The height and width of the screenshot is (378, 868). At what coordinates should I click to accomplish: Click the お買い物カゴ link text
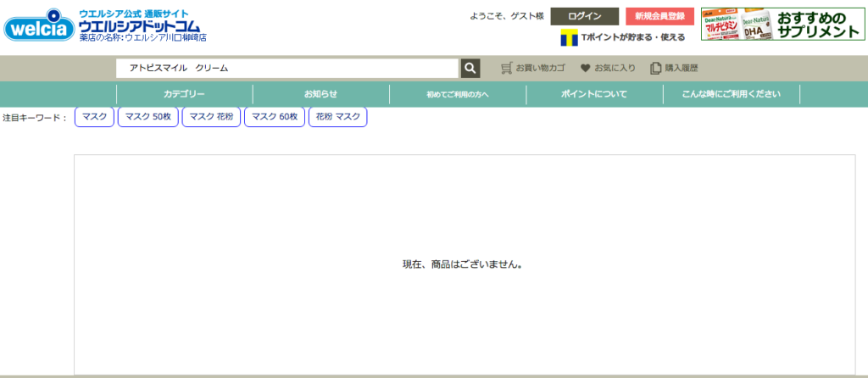point(540,69)
